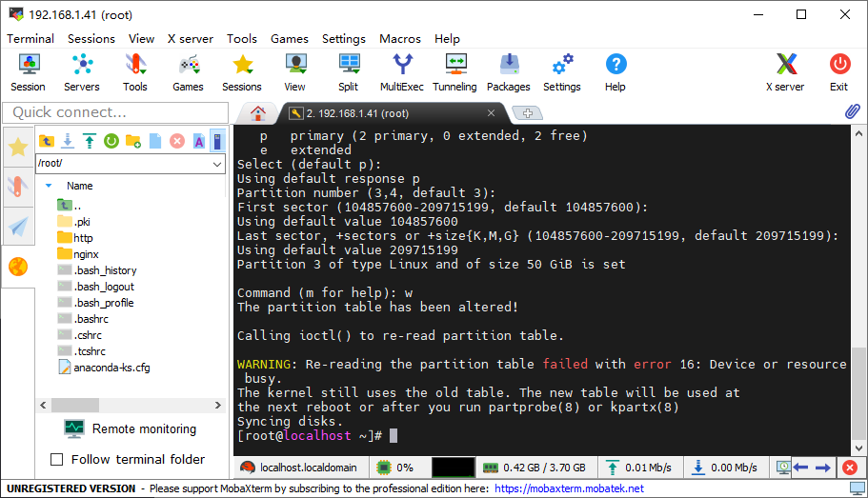Open the View menu

click(x=142, y=39)
